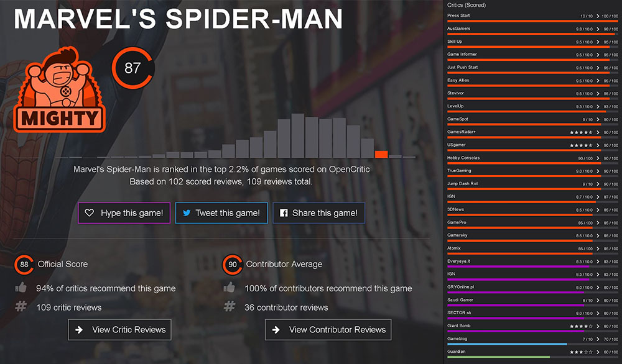The height and width of the screenshot is (364, 622).
Task: Click the 88 Official Score circle
Action: 24,265
